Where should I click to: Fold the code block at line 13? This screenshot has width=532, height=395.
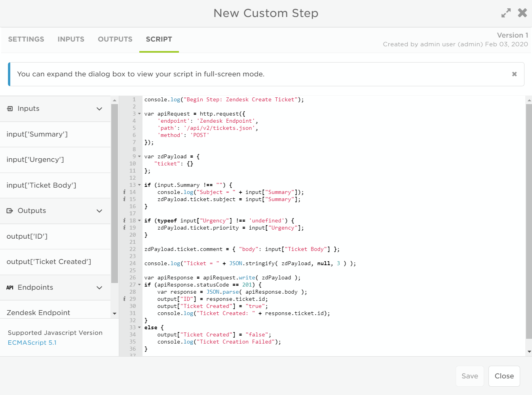coord(139,185)
